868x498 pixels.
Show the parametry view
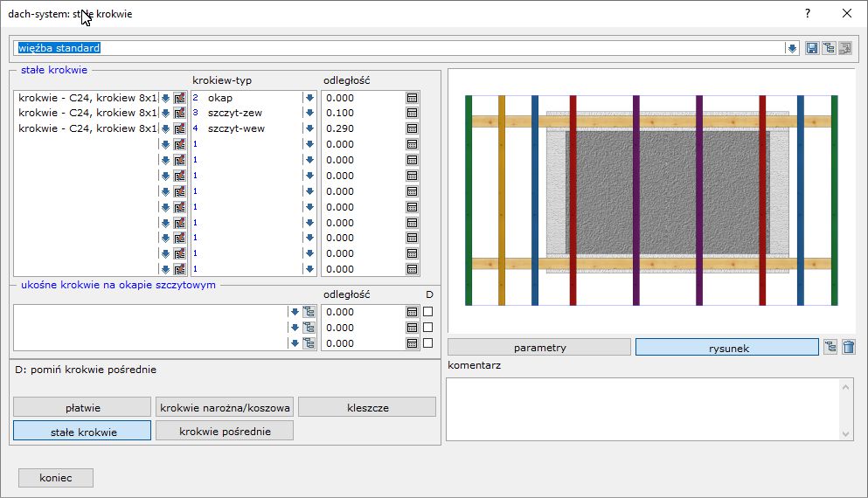click(x=539, y=348)
